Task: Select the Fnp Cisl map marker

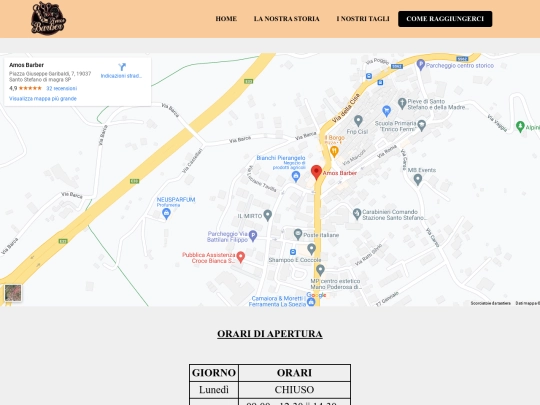Action: pos(358,121)
